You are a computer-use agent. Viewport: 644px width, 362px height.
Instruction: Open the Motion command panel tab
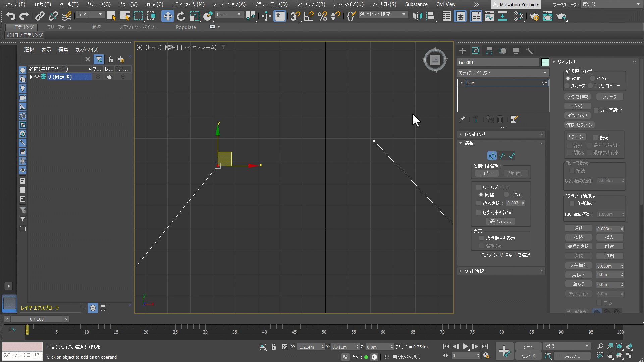(502, 51)
